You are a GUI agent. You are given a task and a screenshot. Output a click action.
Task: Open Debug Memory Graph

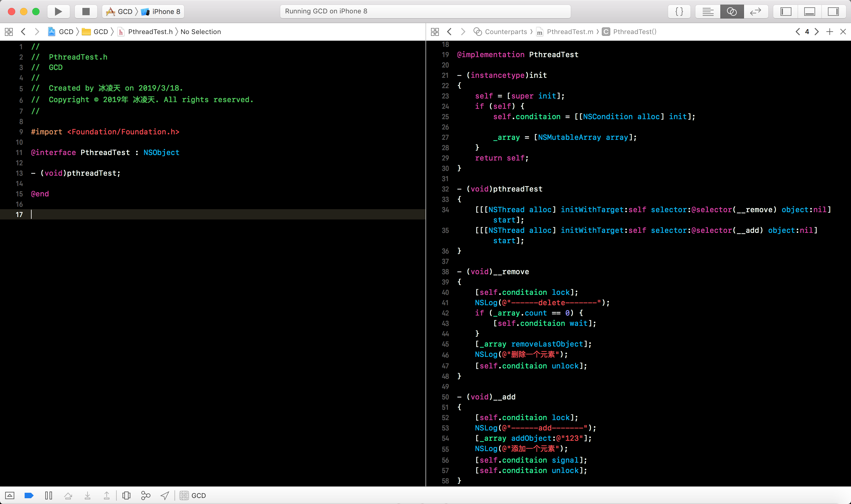(146, 495)
